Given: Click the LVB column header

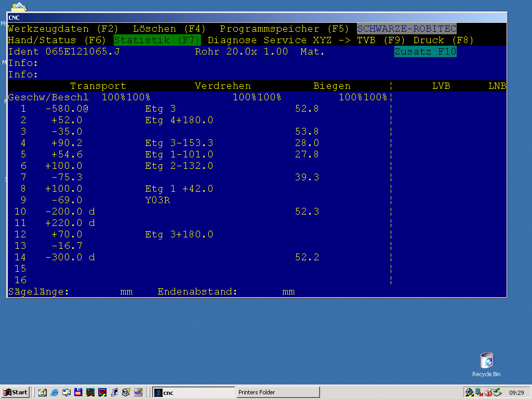Looking at the screenshot, I should [x=441, y=86].
